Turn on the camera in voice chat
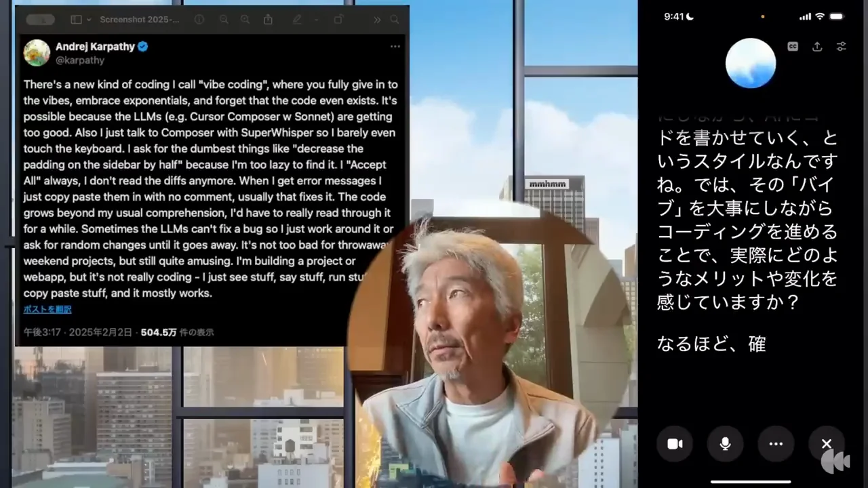Image resolution: width=868 pixels, height=488 pixels. tap(674, 444)
